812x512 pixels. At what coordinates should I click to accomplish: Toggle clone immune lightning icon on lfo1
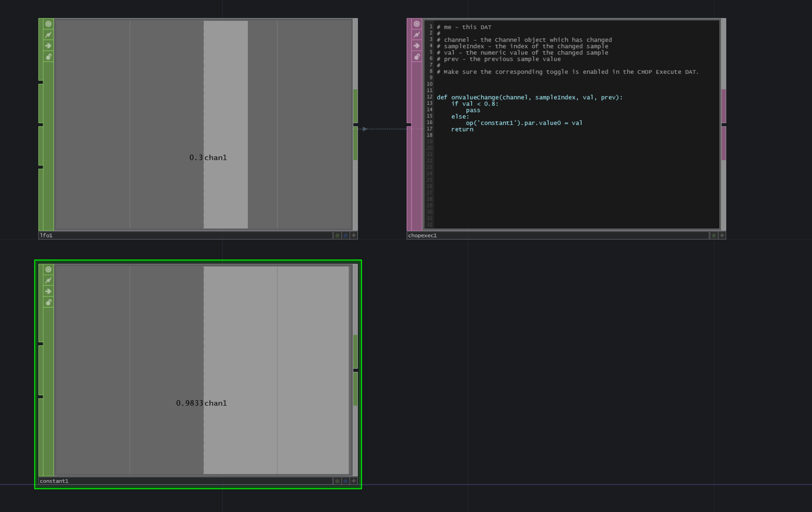click(x=49, y=35)
